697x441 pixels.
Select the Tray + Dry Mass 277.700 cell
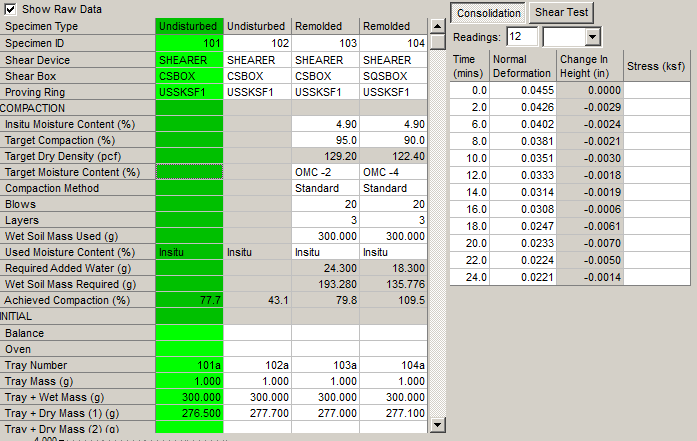click(x=258, y=412)
